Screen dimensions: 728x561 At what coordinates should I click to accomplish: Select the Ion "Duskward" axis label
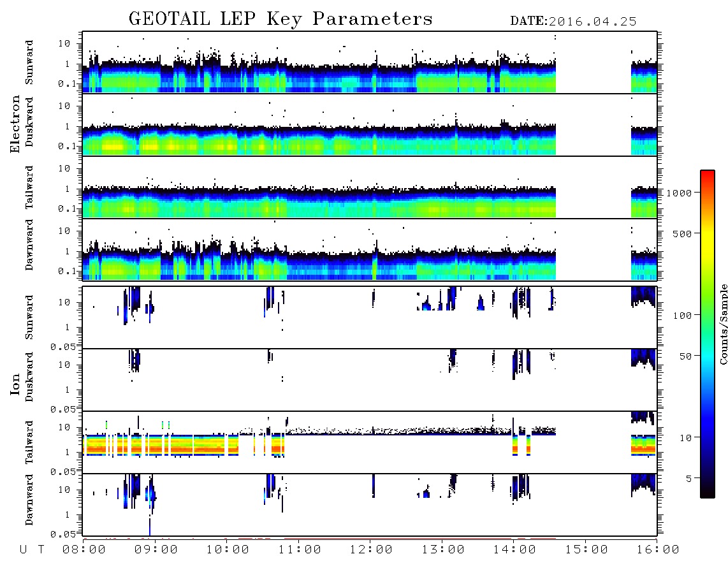click(x=29, y=377)
